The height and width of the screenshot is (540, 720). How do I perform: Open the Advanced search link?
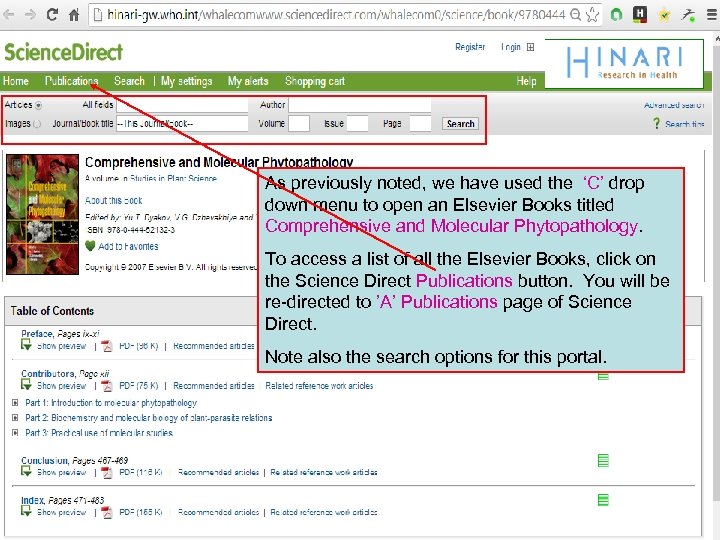point(674,105)
